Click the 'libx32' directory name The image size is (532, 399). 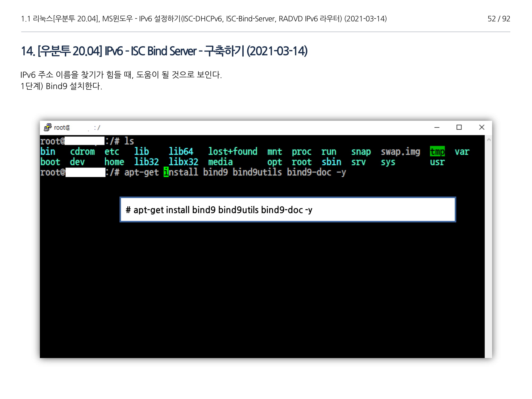[183, 162]
